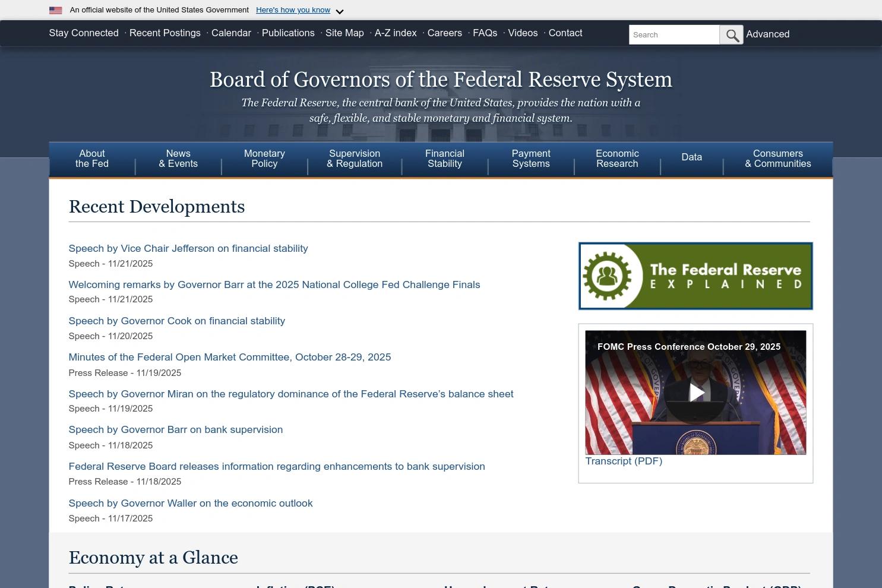Open the Consumers & Communities menu

pyautogui.click(x=778, y=159)
